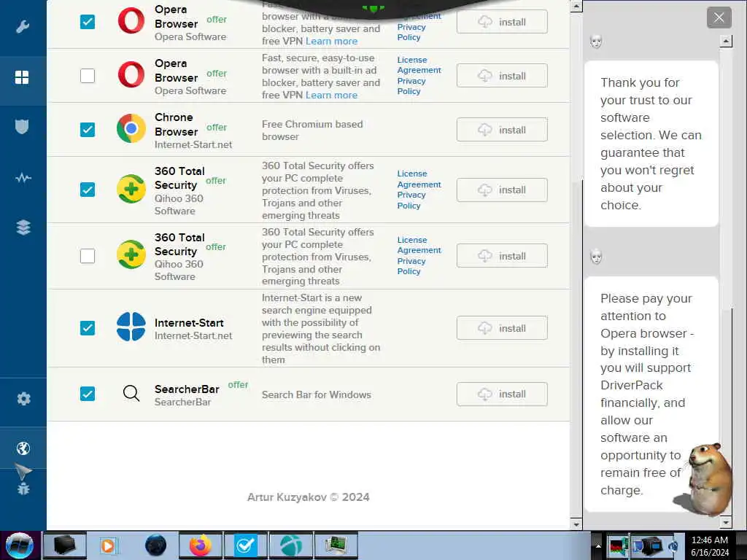The height and width of the screenshot is (560, 747).
Task: Open the wrench tools section in sidebar
Action: 23,26
